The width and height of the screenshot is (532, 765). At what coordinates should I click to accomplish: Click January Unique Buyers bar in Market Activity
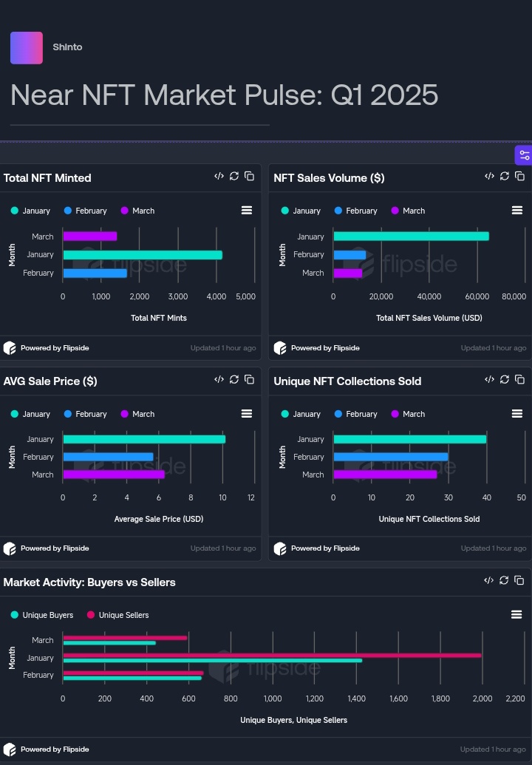click(x=213, y=661)
